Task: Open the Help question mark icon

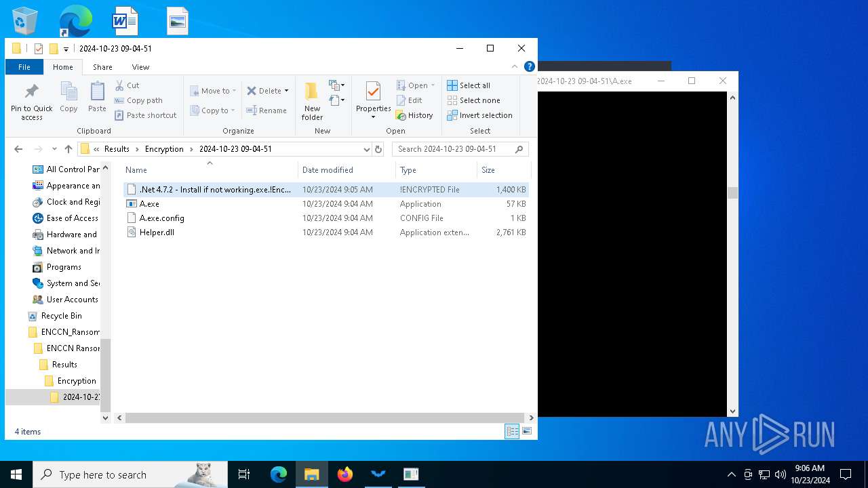Action: click(x=530, y=66)
